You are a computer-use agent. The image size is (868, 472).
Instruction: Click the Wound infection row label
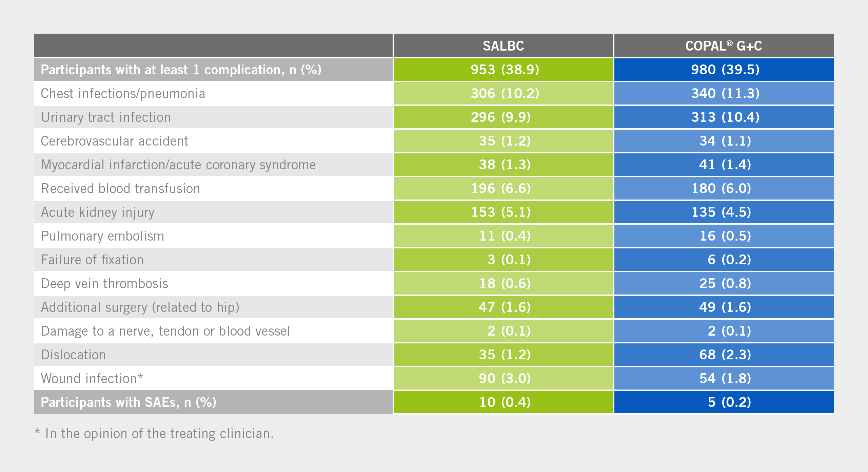[x=92, y=379]
